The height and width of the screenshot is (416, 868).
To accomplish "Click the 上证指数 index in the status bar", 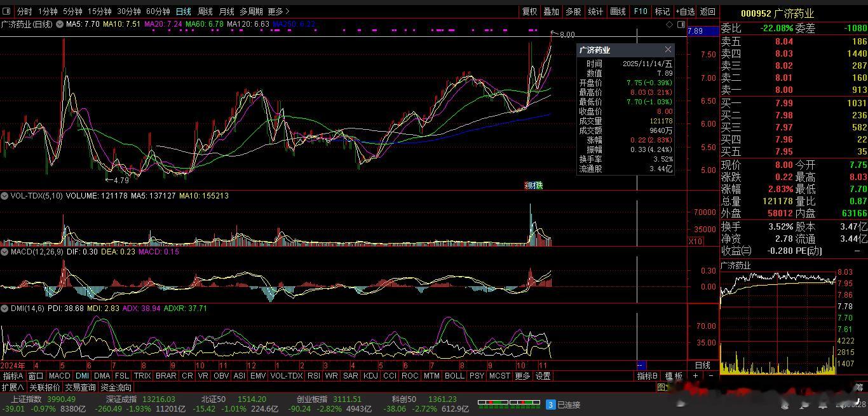I will [26, 399].
